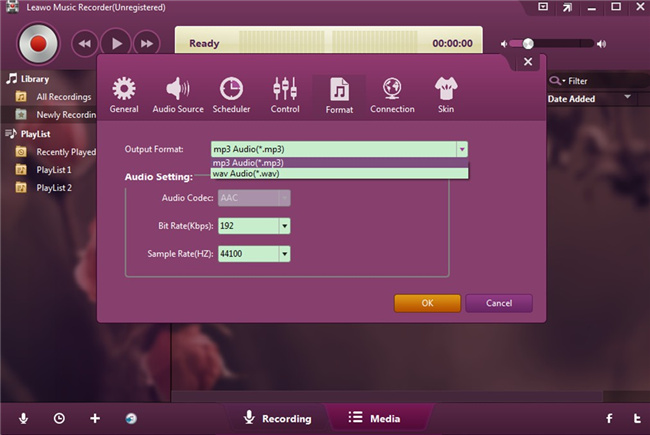Close the settings dialog with the X

(x=528, y=62)
